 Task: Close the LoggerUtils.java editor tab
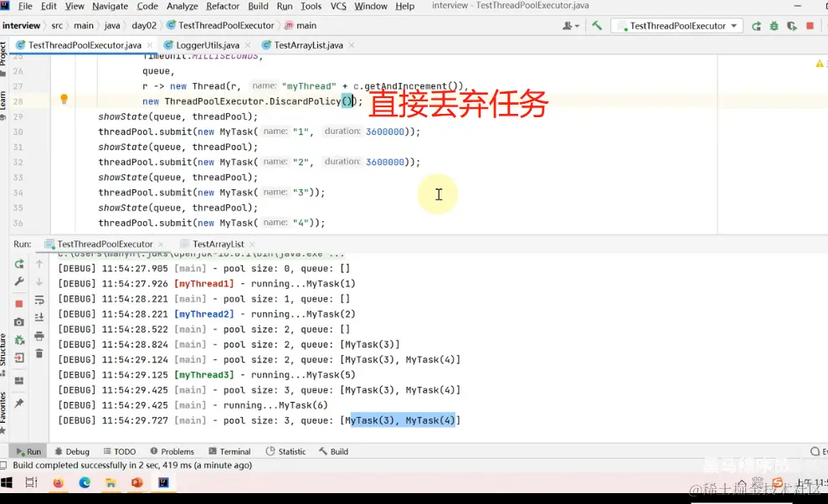click(x=248, y=45)
